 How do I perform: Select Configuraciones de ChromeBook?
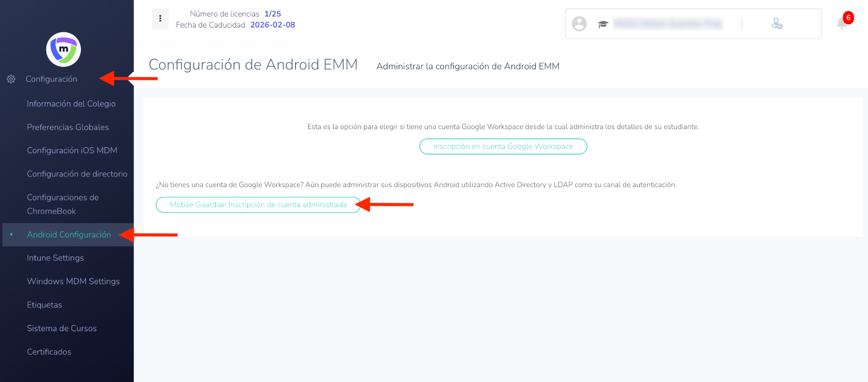pyautogui.click(x=63, y=204)
